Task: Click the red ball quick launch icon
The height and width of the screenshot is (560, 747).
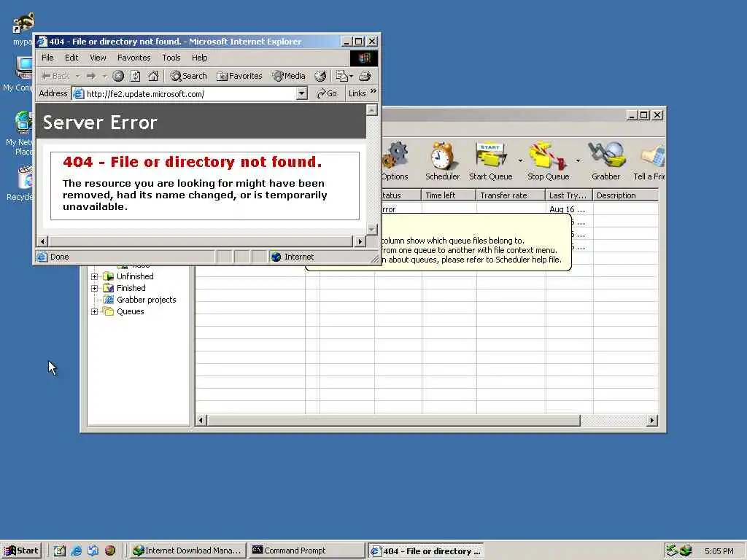Action: pyautogui.click(x=110, y=551)
